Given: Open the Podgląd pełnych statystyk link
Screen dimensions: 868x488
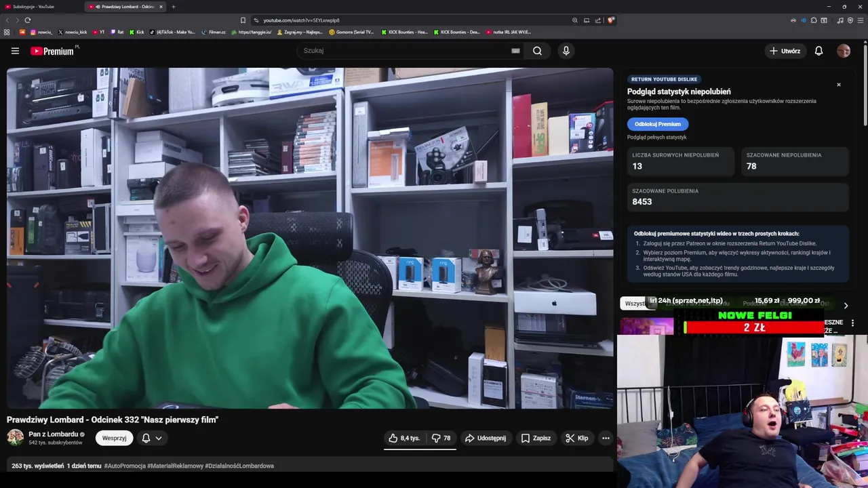Looking at the screenshot, I should click(656, 138).
